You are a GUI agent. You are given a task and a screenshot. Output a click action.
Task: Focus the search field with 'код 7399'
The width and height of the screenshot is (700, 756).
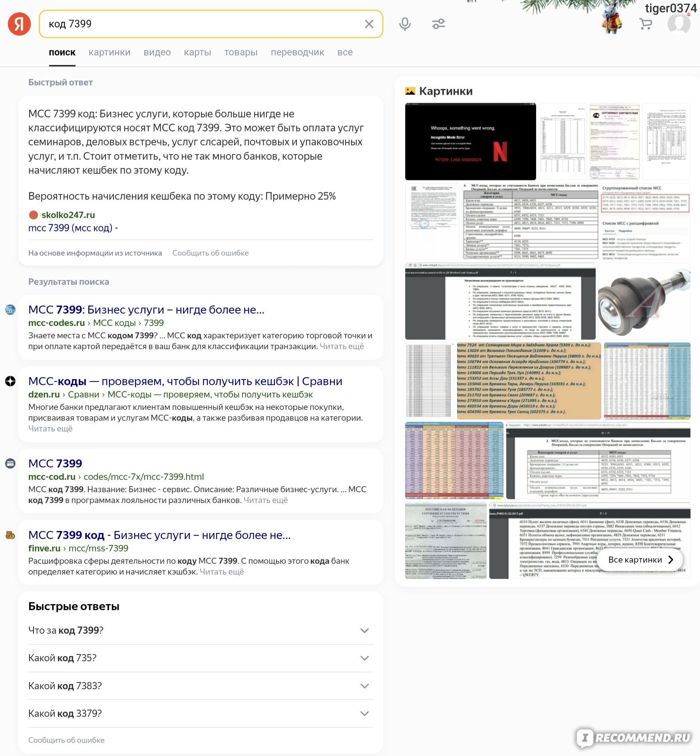pos(211,24)
